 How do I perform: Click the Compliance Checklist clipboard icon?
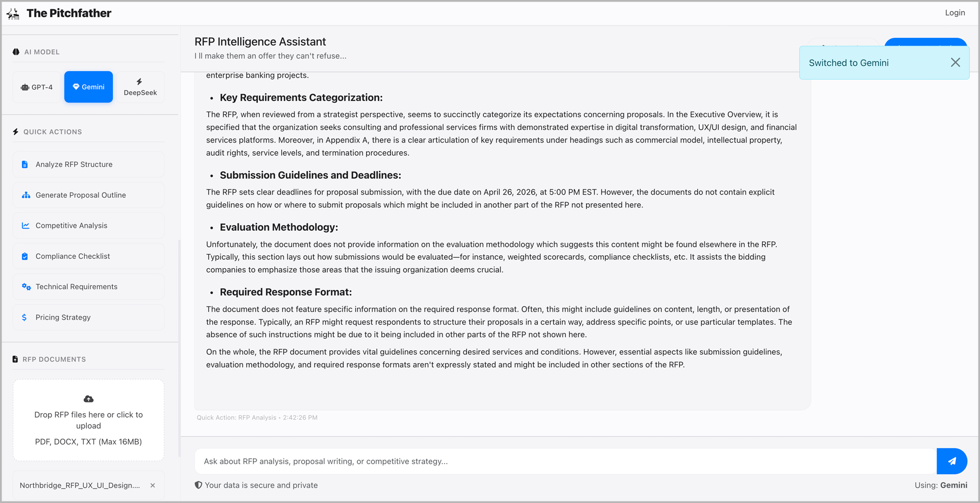pos(24,256)
